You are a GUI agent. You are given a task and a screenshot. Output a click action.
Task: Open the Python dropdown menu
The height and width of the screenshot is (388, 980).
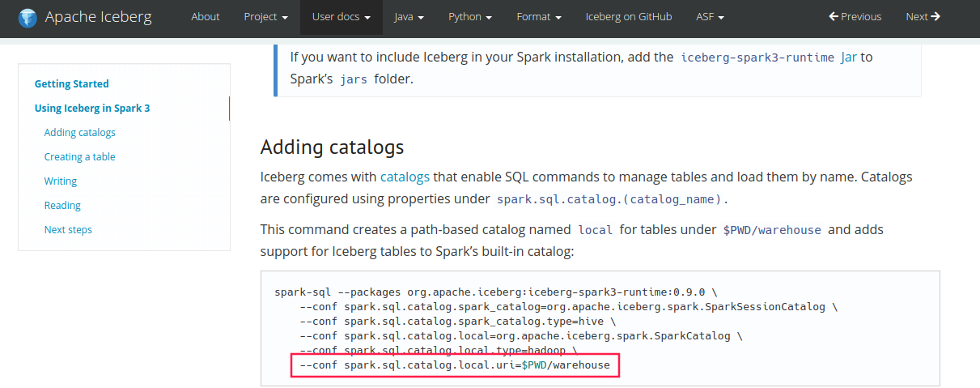[470, 17]
